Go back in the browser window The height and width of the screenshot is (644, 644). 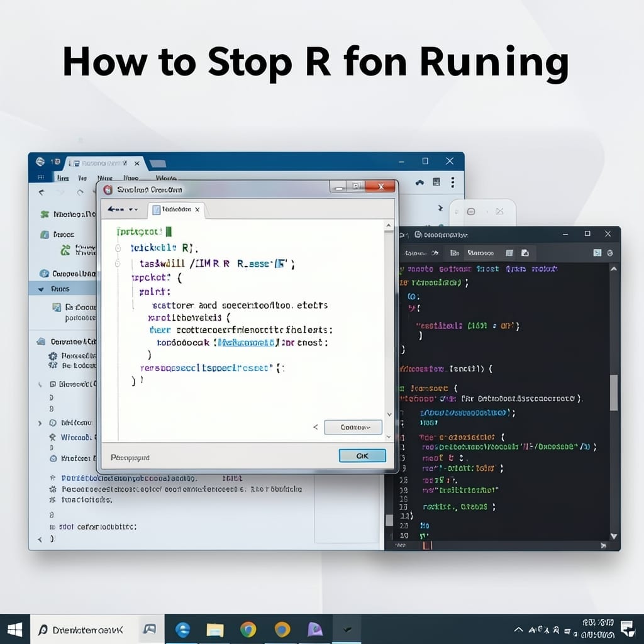pos(42,192)
